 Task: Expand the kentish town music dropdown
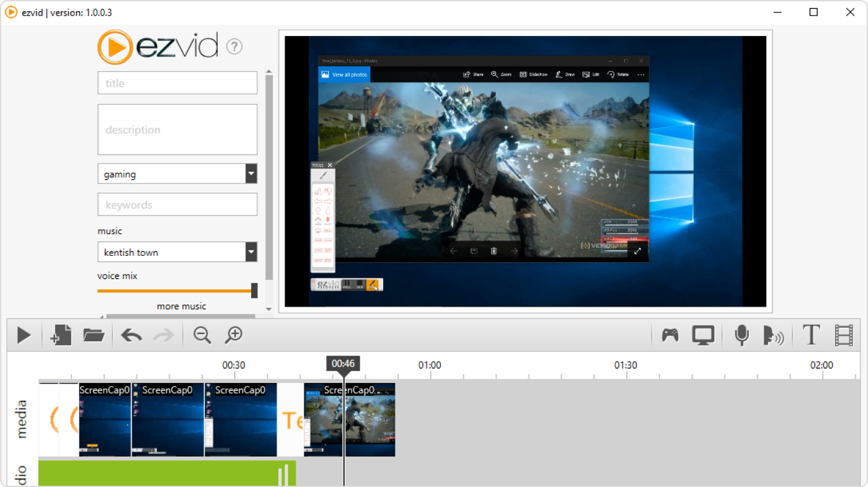tap(250, 252)
